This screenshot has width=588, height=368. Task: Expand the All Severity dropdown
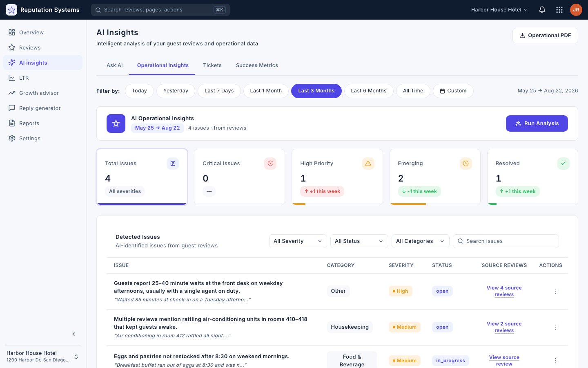coord(298,241)
